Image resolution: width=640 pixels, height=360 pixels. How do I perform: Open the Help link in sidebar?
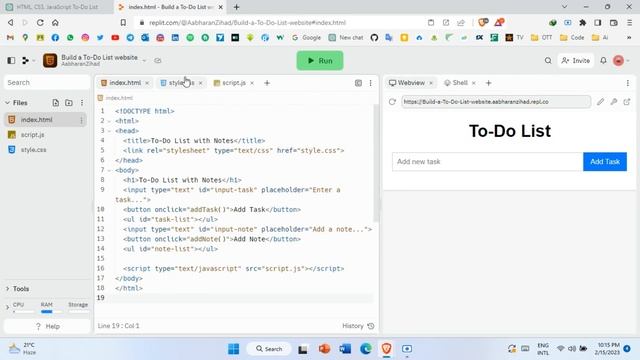[x=47, y=326]
